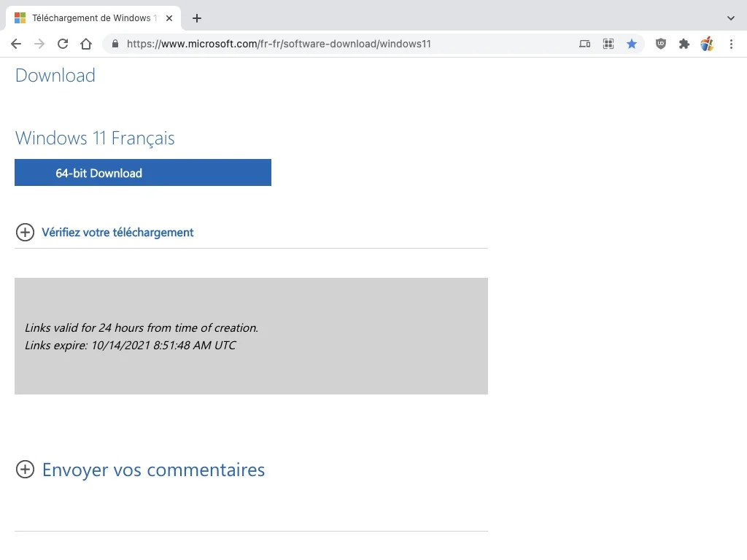Click the Download heading text
Image resolution: width=747 pixels, height=560 pixels.
pos(55,75)
